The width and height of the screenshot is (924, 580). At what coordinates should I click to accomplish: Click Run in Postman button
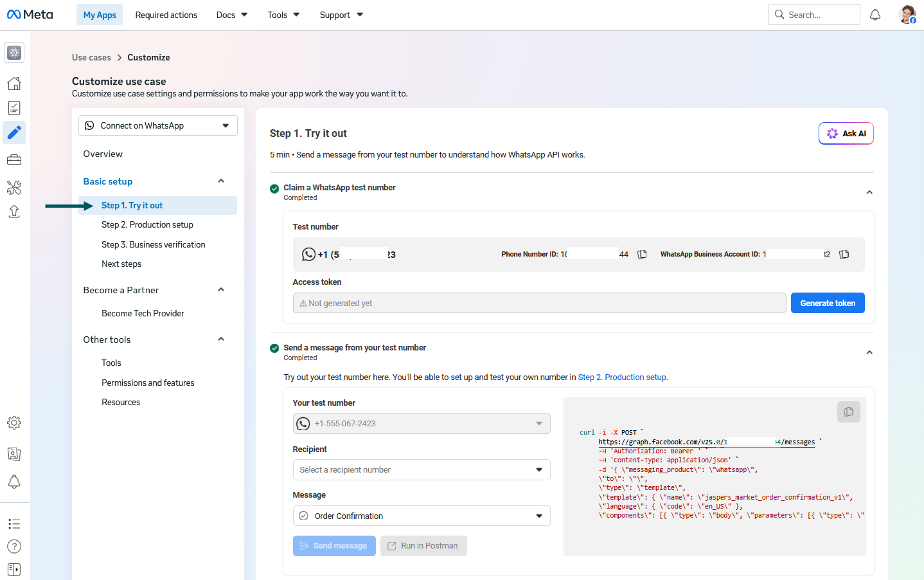pos(423,546)
